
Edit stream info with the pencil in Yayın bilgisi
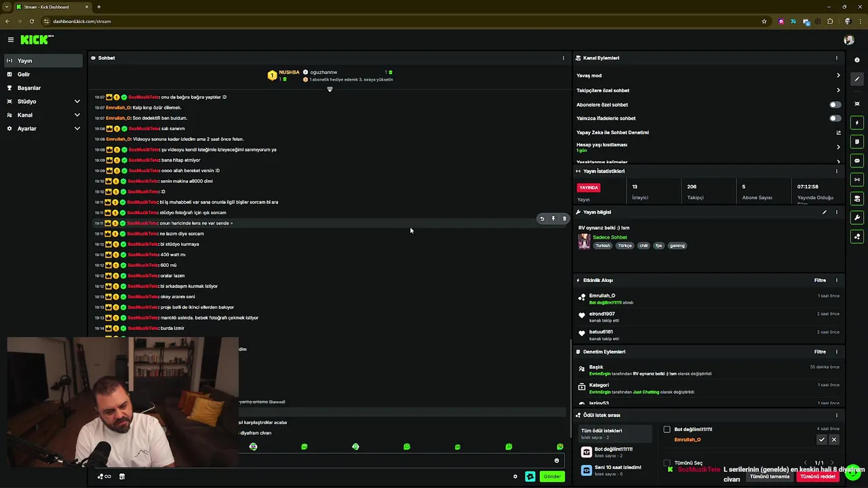pyautogui.click(x=825, y=212)
